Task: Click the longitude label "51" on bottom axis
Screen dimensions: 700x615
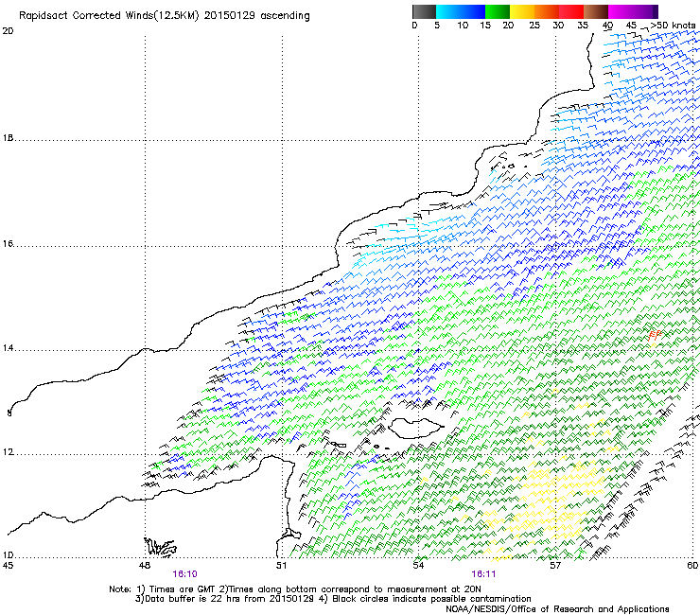Action: point(281,566)
